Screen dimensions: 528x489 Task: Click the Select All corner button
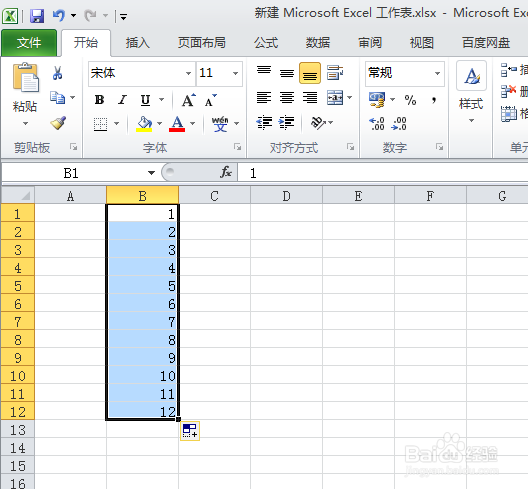(18, 195)
